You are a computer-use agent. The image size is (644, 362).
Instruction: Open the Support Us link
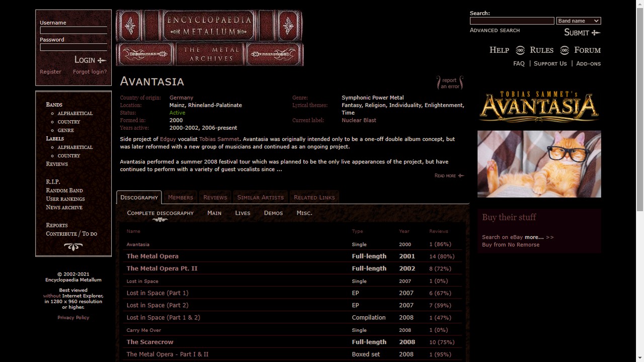click(550, 63)
